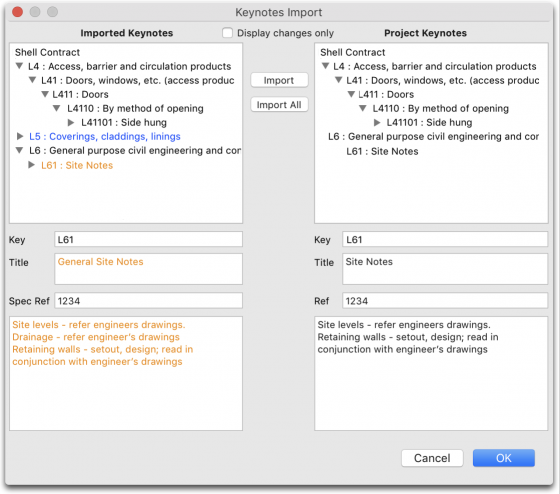Select orange L61 Site Notes imported item
This screenshot has height=494, width=560.
77,165
